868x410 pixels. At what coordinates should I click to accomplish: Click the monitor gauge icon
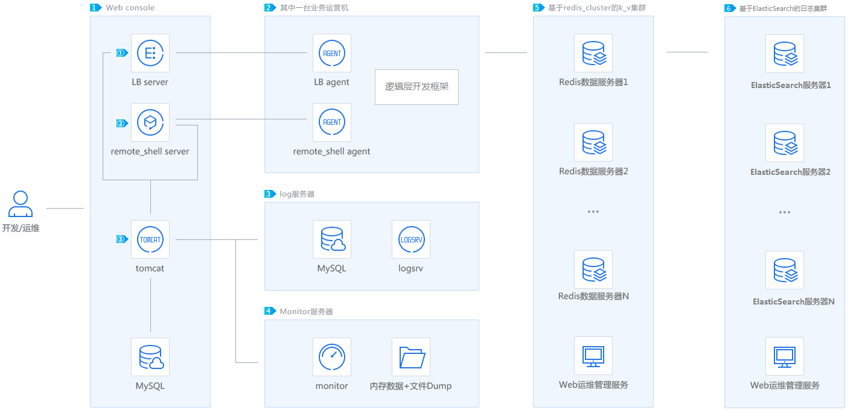point(331,357)
